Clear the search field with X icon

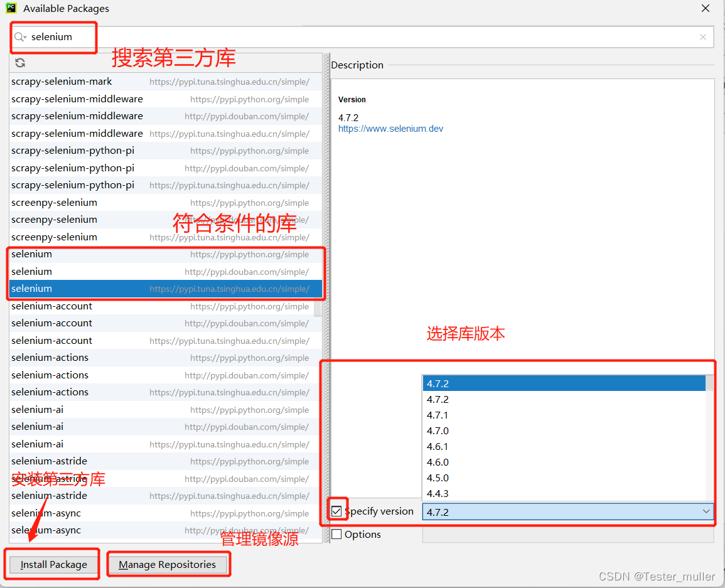[703, 37]
